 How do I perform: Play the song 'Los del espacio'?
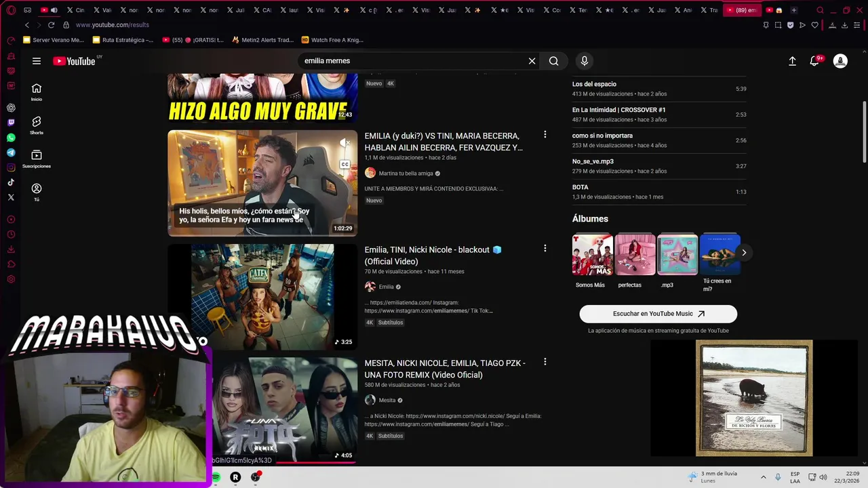click(x=659, y=89)
